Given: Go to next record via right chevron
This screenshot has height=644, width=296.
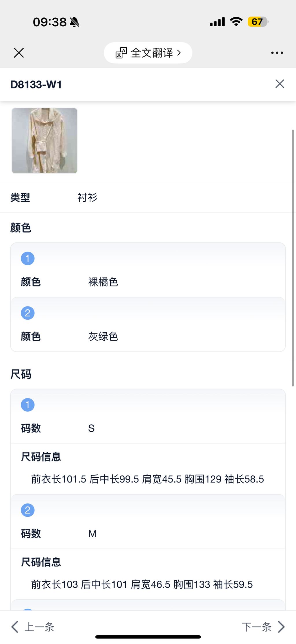Looking at the screenshot, I should (x=282, y=627).
